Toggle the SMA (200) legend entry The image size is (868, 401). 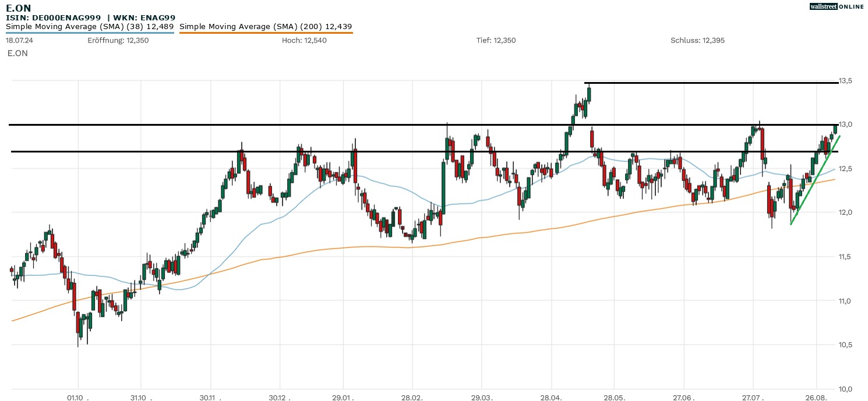tap(266, 26)
